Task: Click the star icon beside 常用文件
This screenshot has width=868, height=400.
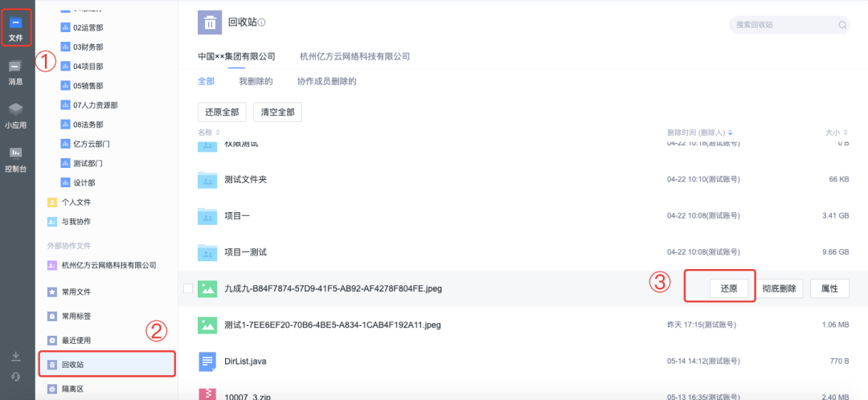Action: [x=52, y=292]
